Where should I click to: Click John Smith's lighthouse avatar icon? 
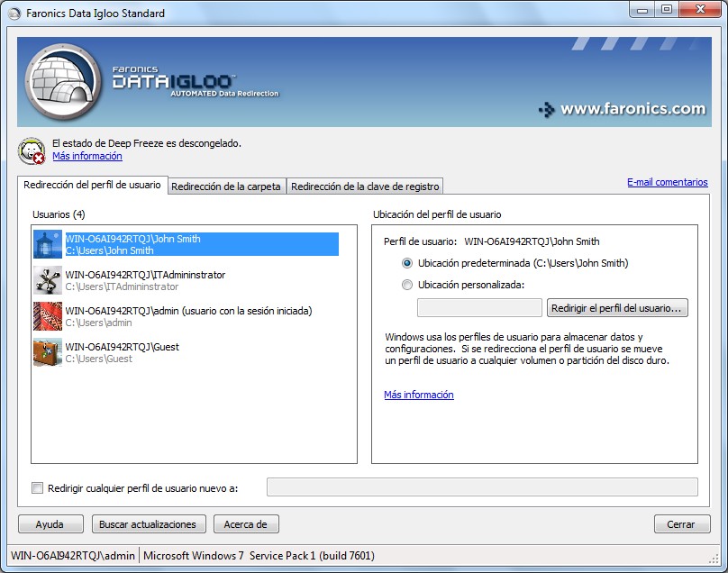(x=48, y=244)
